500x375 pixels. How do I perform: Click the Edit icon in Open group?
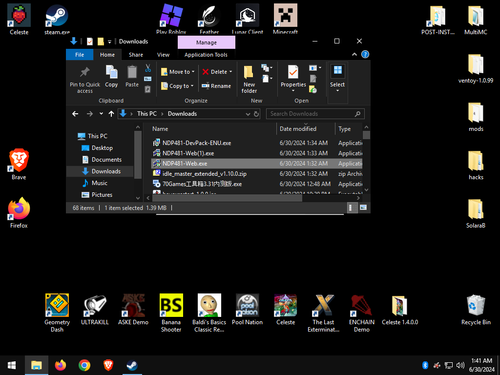pos(313,79)
